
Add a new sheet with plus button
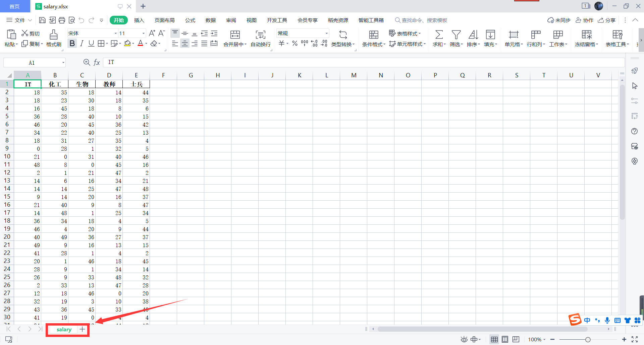point(82,329)
